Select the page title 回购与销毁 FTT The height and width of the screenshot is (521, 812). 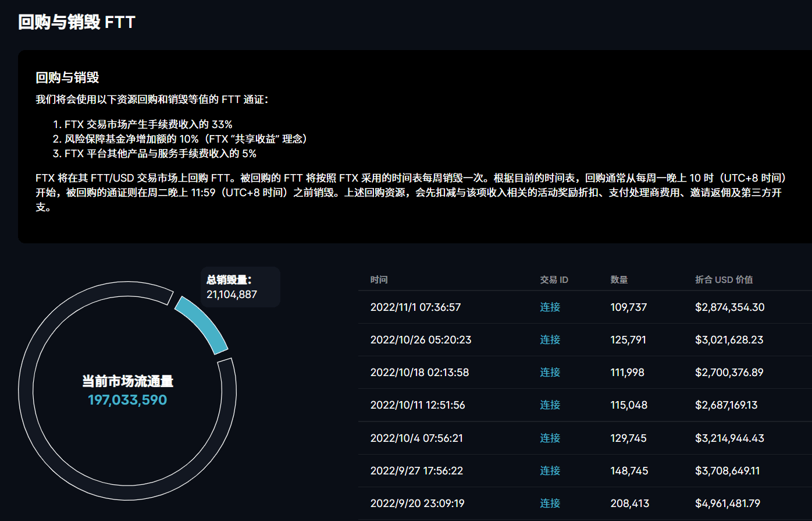[74, 23]
